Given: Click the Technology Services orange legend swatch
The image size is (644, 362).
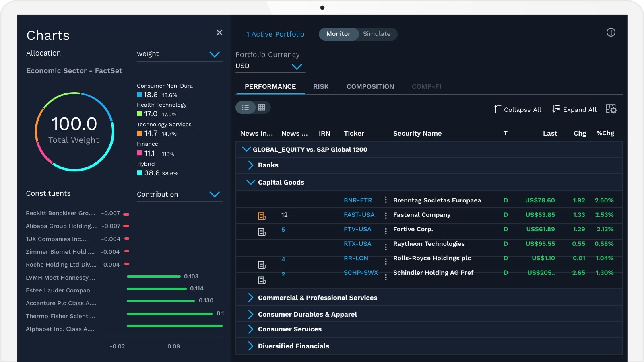Looking at the screenshot, I should [139, 133].
